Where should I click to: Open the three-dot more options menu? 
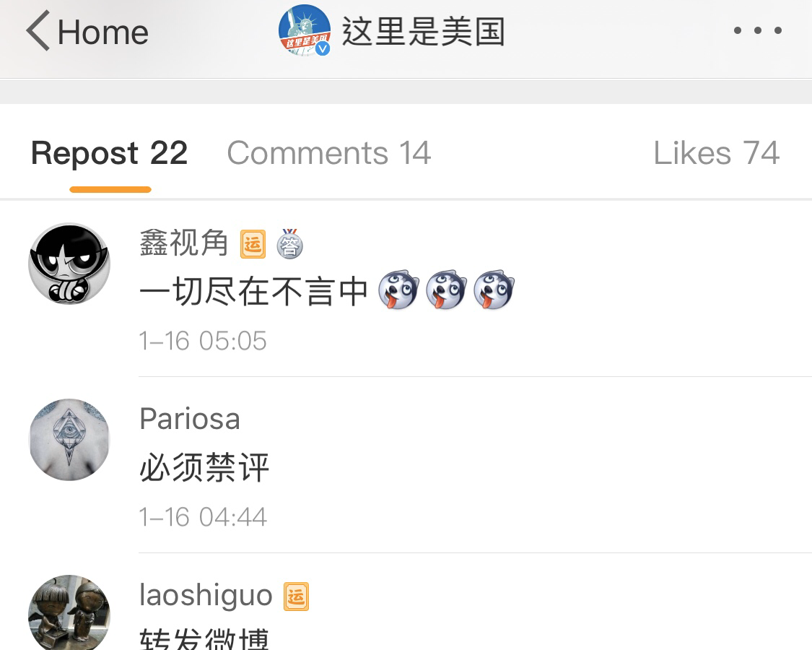[x=758, y=30]
